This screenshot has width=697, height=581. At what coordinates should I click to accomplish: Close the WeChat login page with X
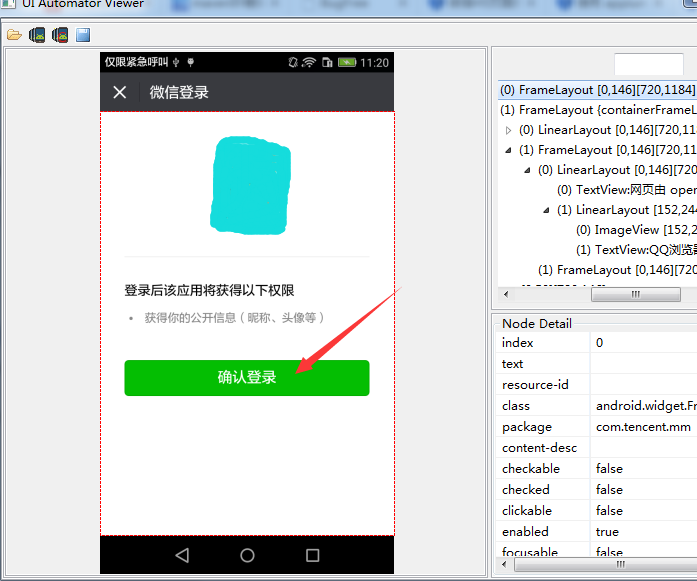(x=120, y=92)
